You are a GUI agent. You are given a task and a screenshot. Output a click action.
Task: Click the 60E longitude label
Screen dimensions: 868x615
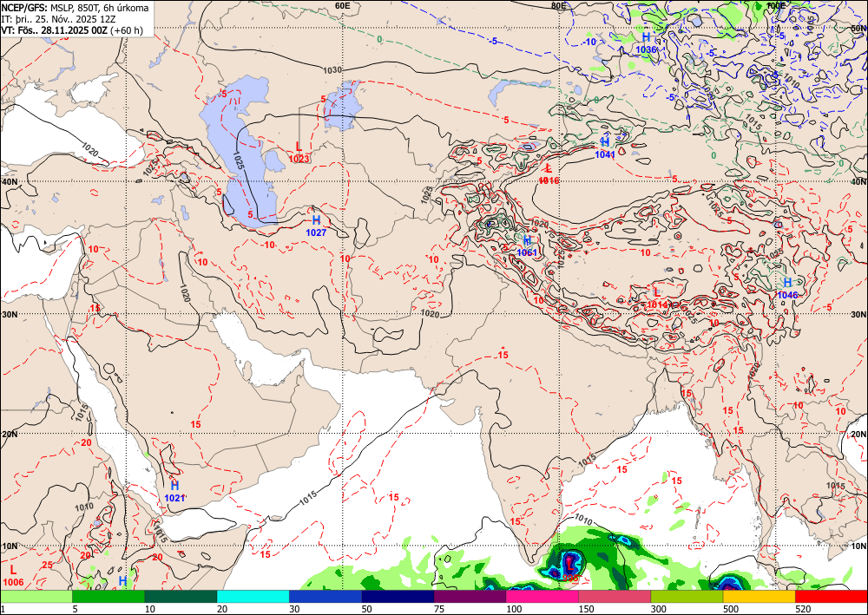(x=343, y=5)
